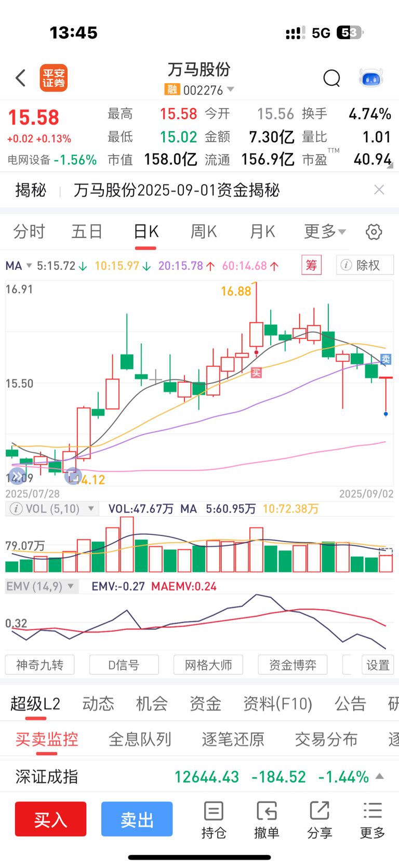The image size is (399, 868).
Task: Tap the double-arrow expand chart icon
Action: (x=17, y=476)
